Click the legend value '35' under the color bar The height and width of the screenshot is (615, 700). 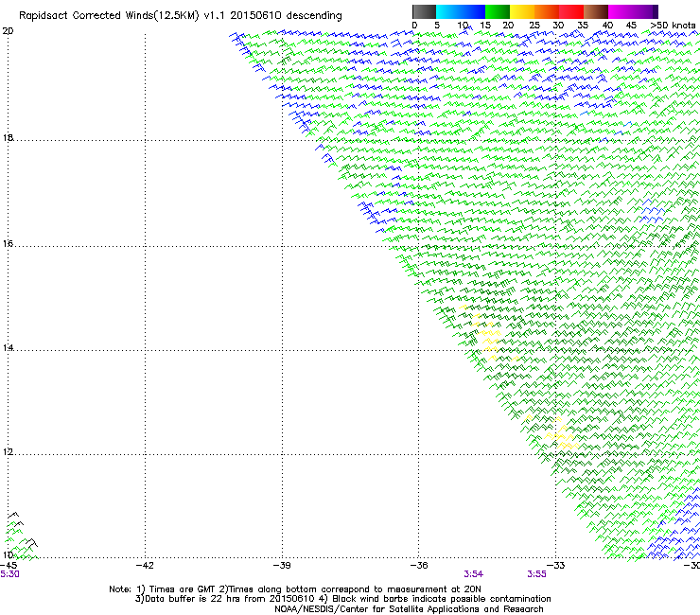click(x=583, y=26)
